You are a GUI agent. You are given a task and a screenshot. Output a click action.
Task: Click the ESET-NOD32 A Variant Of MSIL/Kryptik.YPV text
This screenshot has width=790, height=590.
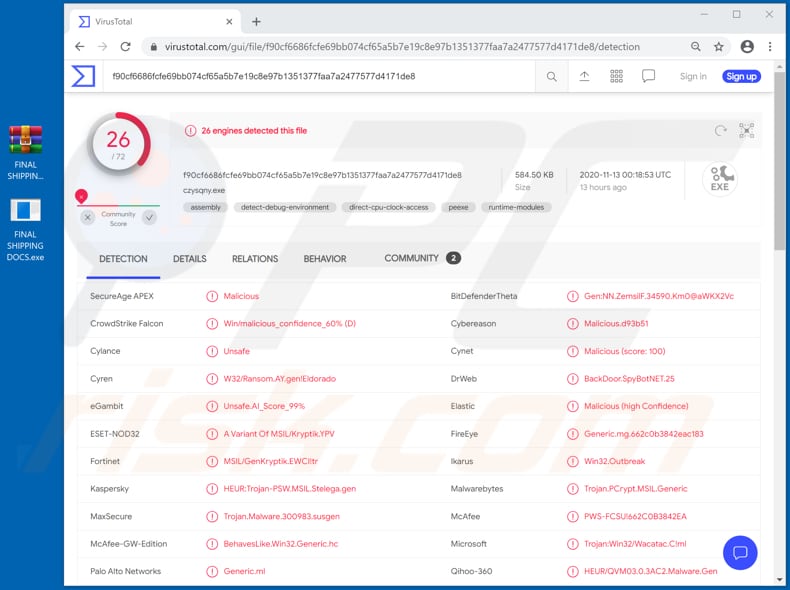(x=279, y=434)
